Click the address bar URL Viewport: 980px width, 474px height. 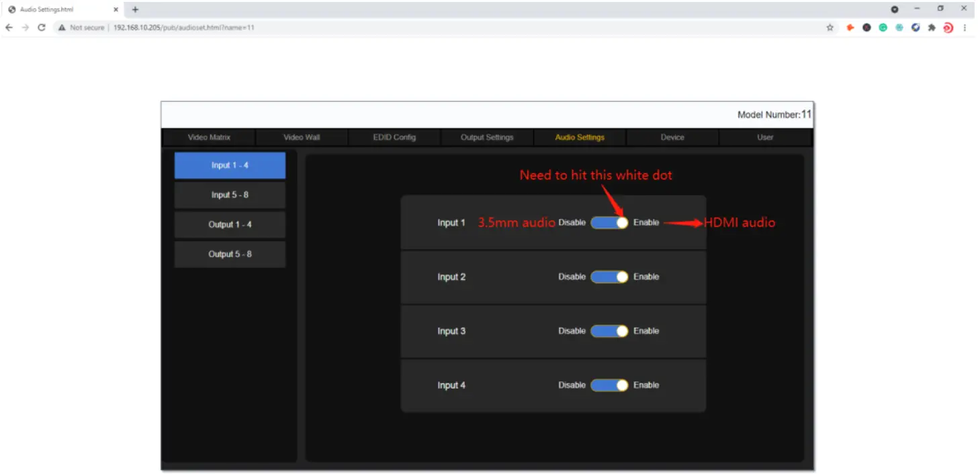point(183,28)
